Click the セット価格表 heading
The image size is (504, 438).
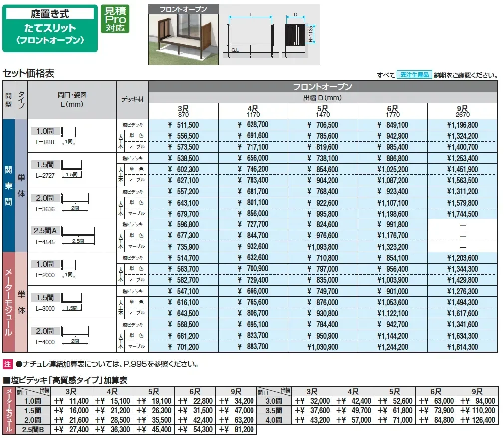click(x=29, y=74)
